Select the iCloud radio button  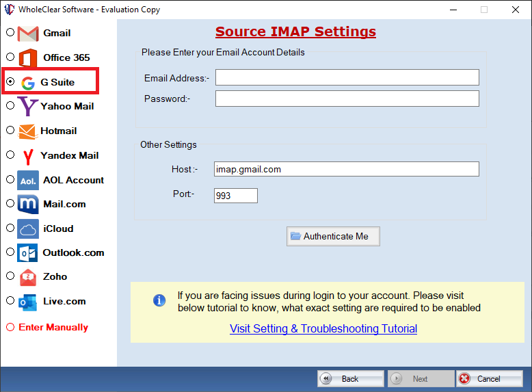click(10, 228)
